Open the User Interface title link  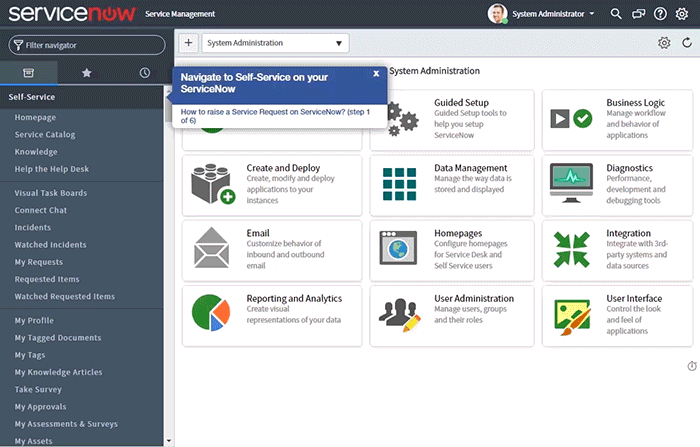634,298
